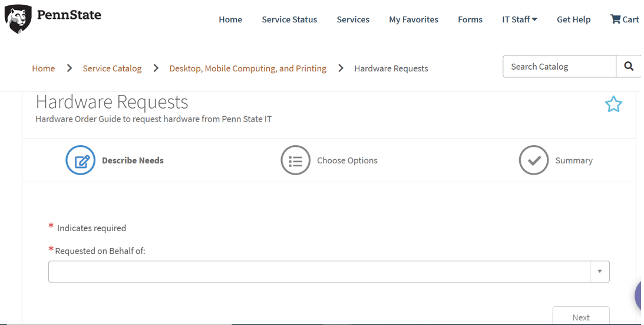Click the Describe Needs step label
Image resolution: width=644 pixels, height=325 pixels.
[133, 160]
